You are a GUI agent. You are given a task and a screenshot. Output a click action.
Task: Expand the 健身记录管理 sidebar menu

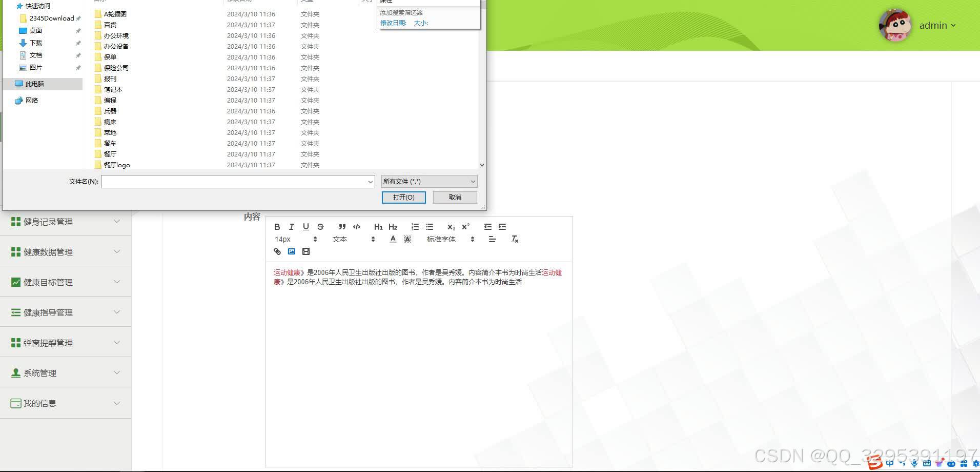click(66, 222)
